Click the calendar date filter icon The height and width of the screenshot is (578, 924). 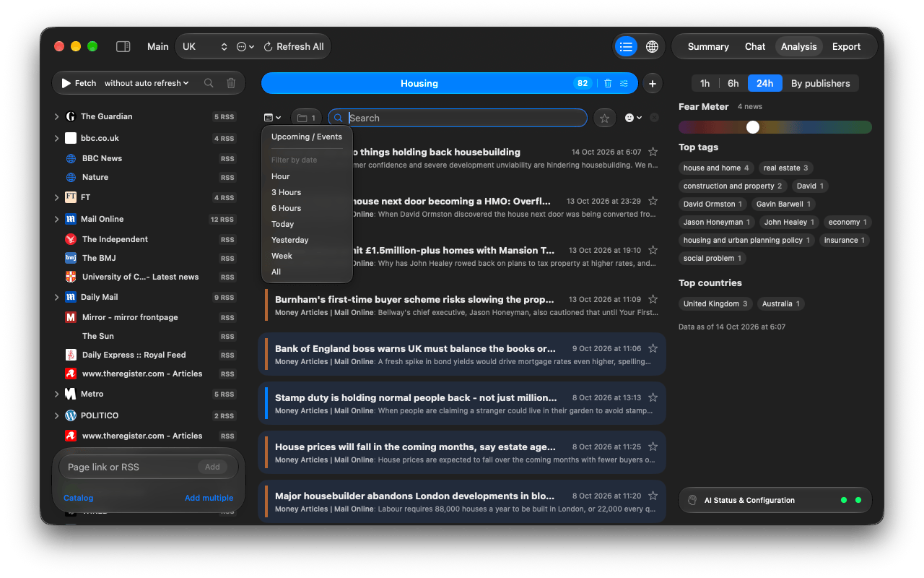272,118
